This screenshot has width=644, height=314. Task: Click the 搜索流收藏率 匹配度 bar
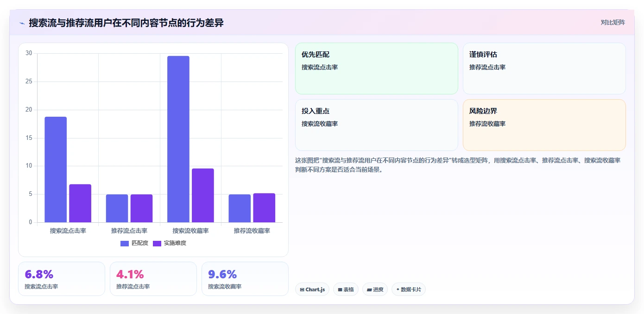(x=178, y=139)
